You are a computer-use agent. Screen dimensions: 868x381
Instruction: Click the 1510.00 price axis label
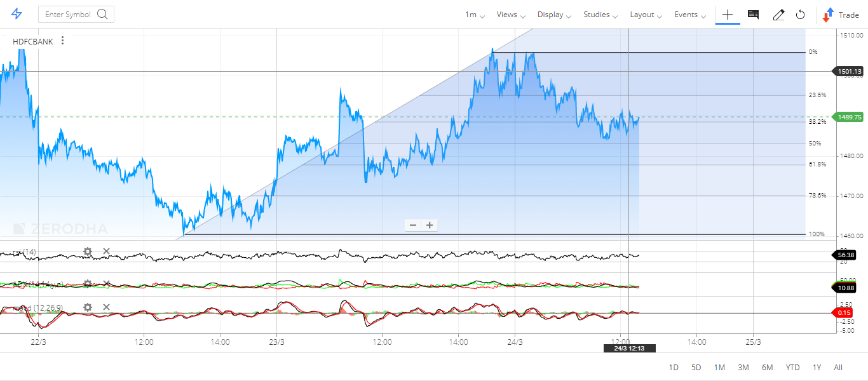(x=851, y=36)
